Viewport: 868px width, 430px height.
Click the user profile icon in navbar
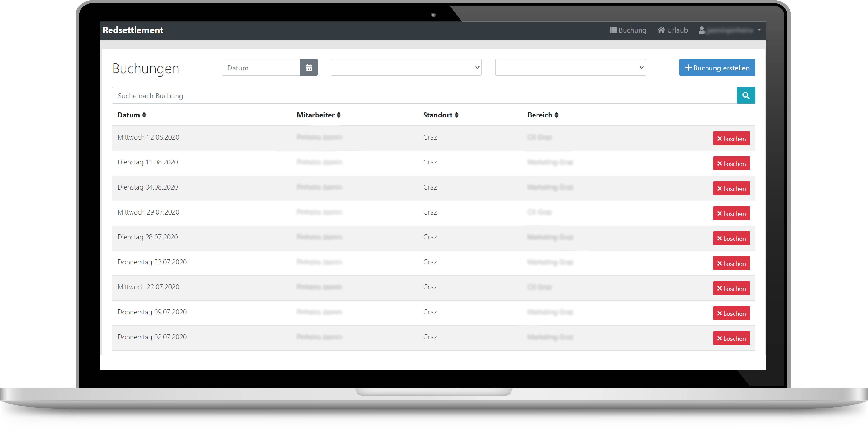(x=701, y=30)
